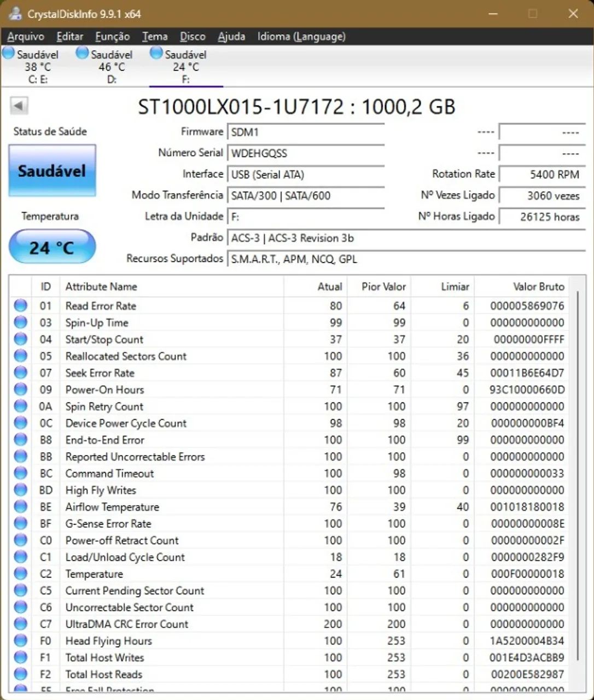This screenshot has height=700, width=594.
Task: Open the Disco menu
Action: (193, 37)
